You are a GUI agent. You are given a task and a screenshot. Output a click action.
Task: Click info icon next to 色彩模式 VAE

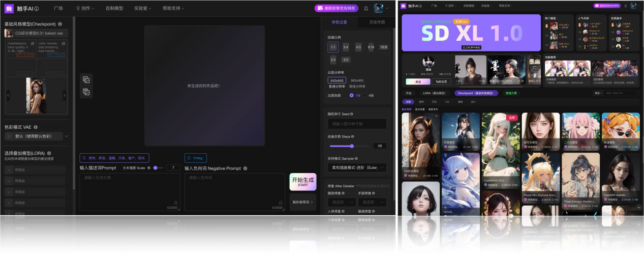point(36,127)
